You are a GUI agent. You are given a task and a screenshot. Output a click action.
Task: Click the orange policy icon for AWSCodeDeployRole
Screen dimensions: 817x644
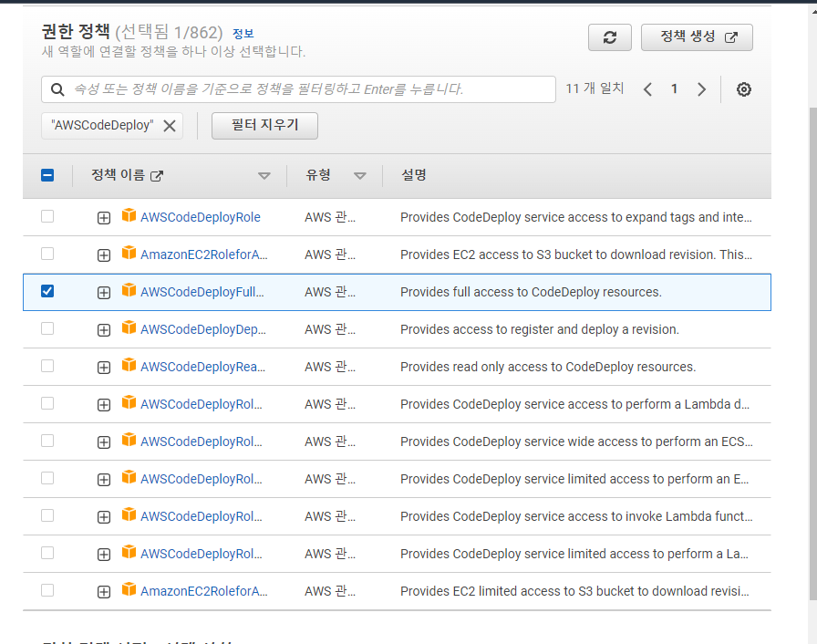(129, 215)
